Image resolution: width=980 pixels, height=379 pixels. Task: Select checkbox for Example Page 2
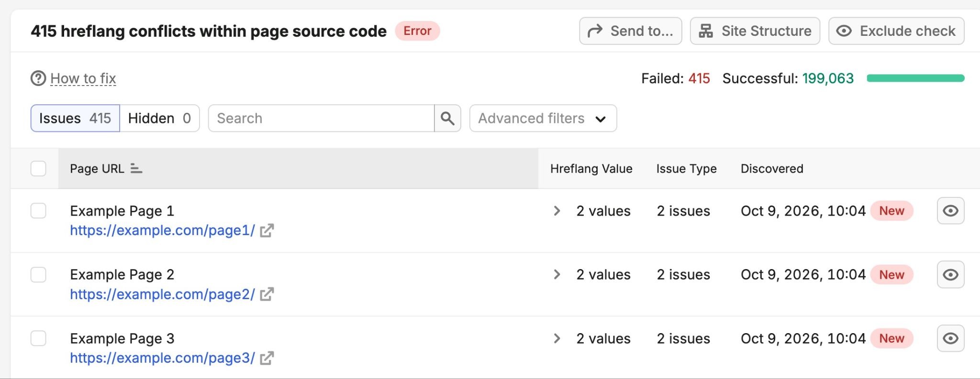click(38, 275)
